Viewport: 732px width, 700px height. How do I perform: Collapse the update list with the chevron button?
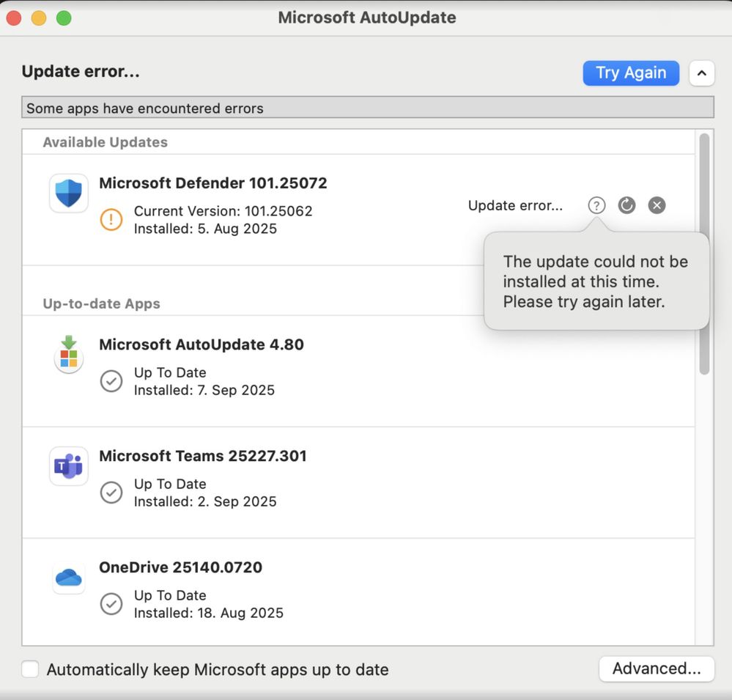point(701,73)
